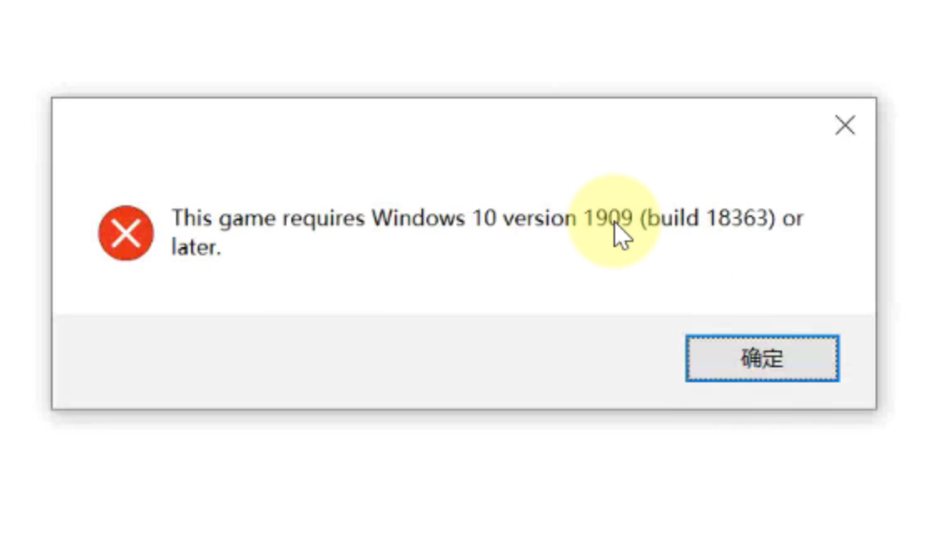Close the error dialog using the X

pyautogui.click(x=845, y=125)
